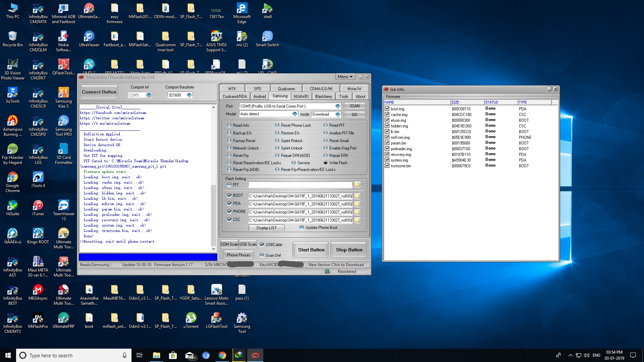Enable the PIT checkbox
Image resolution: width=644 pixels, height=362 pixels.
pos(229,185)
